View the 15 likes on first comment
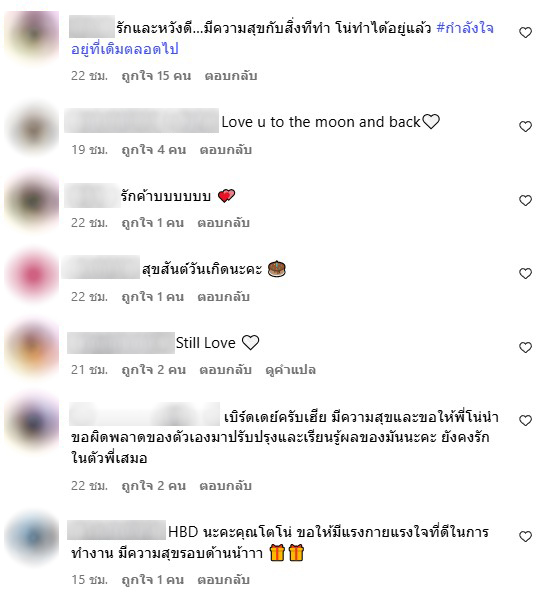Screen dimensions: 545x601 click(x=156, y=76)
